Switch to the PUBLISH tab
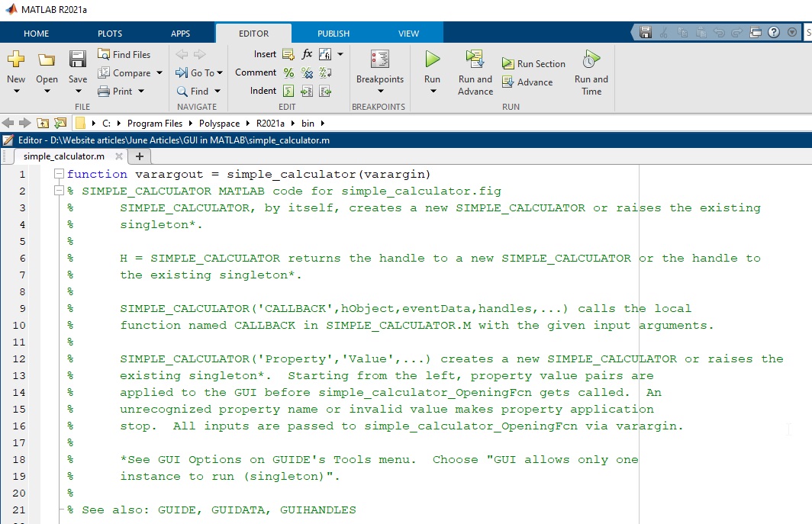 [333, 33]
